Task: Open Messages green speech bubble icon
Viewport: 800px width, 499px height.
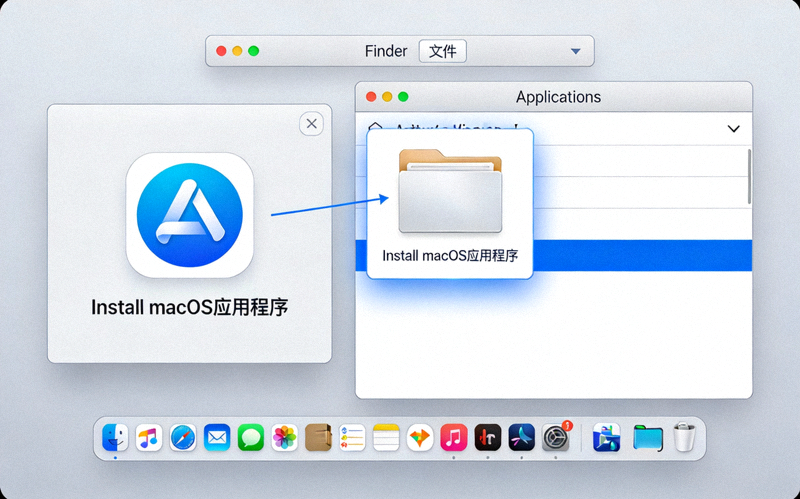Action: 251,437
